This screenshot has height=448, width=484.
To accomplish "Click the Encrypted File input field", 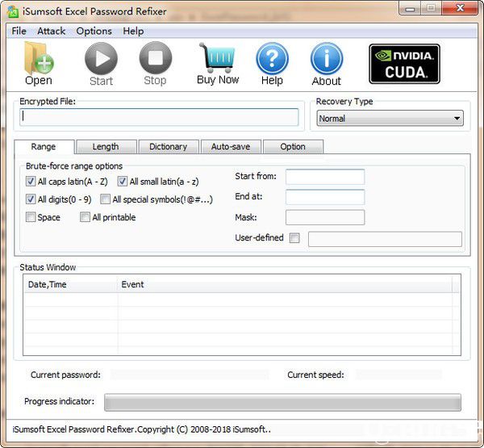I will pyautogui.click(x=159, y=117).
